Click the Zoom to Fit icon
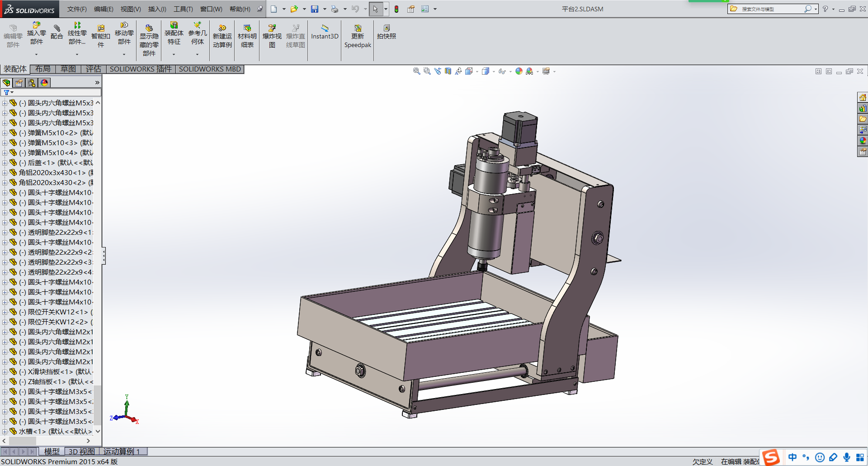The width and height of the screenshot is (868, 466). point(417,71)
